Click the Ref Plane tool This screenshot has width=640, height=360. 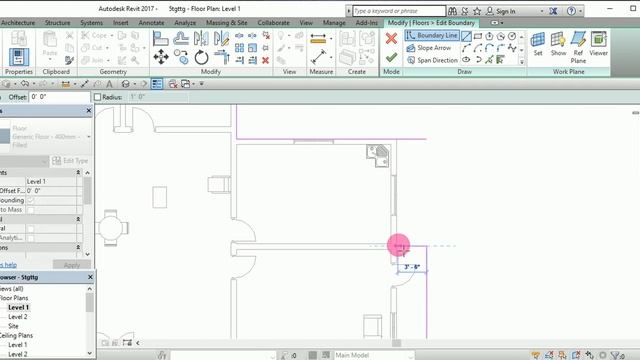point(578,47)
